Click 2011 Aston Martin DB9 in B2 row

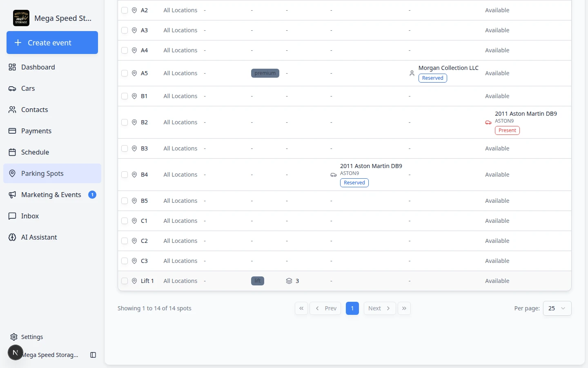click(526, 114)
